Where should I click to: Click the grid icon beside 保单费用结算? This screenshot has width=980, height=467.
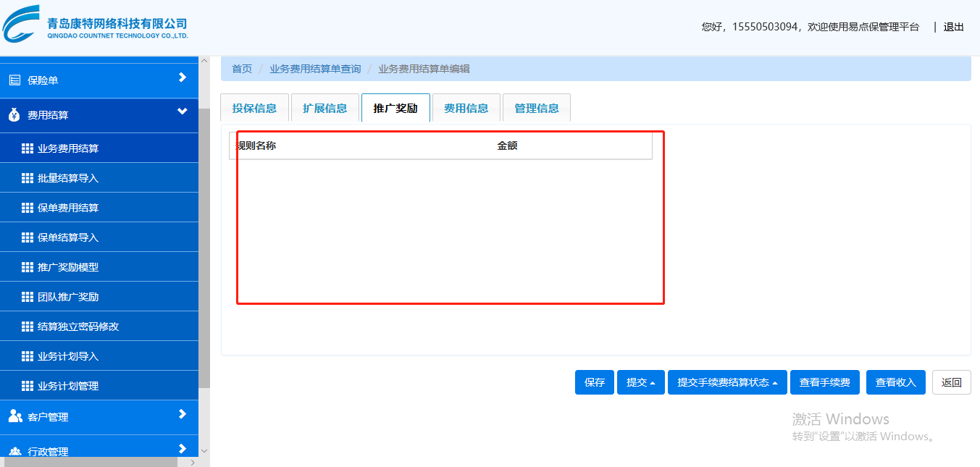tap(28, 208)
